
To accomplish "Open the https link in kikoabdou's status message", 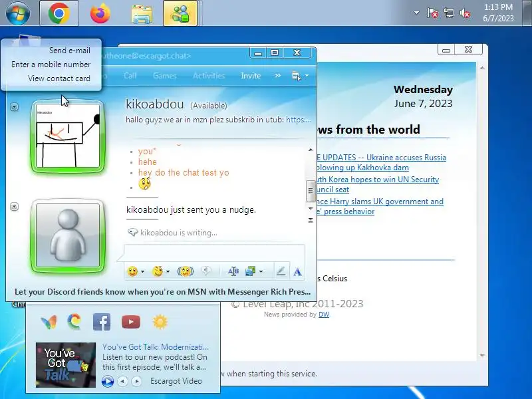I will (299, 120).
